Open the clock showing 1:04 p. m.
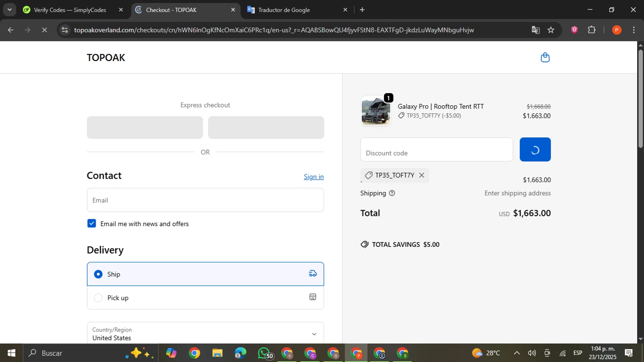Viewport: 644px width, 362px height. 603,353
